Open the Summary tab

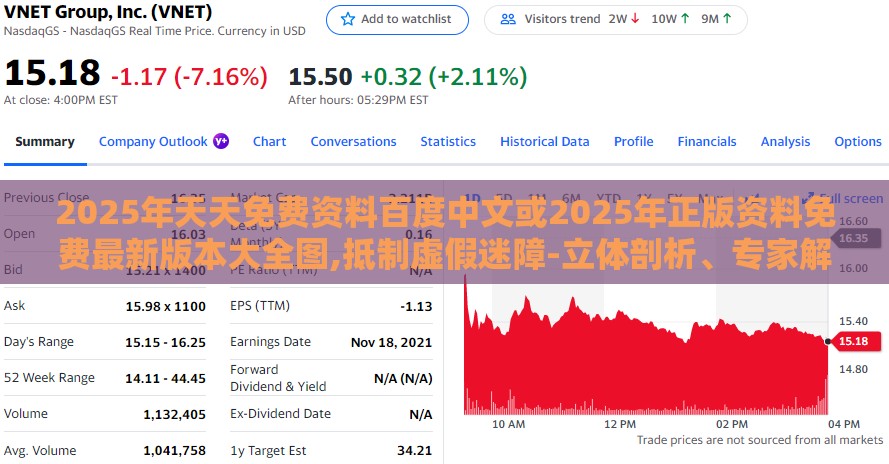(x=45, y=142)
